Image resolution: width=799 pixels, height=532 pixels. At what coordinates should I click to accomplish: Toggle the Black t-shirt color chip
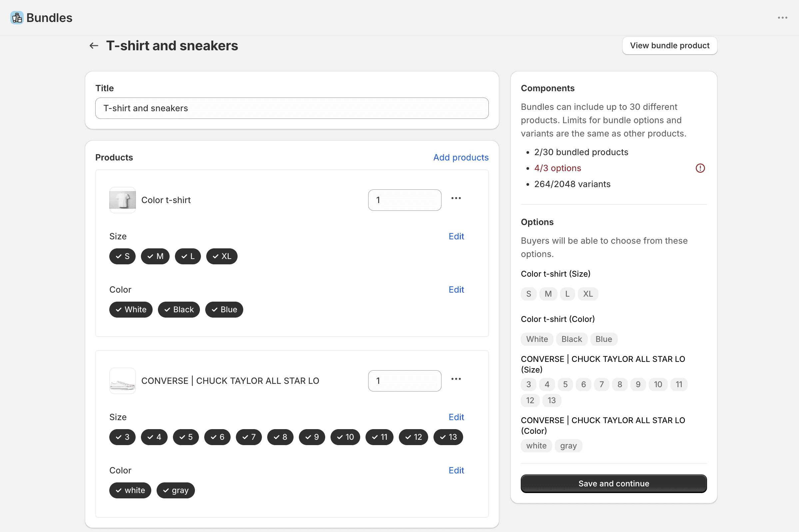coord(179,309)
